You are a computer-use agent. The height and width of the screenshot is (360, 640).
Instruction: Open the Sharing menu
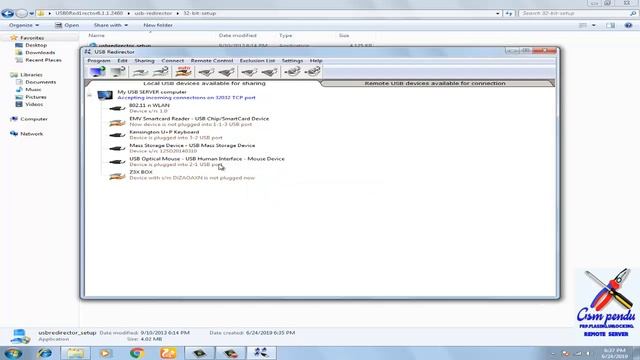tap(144, 61)
